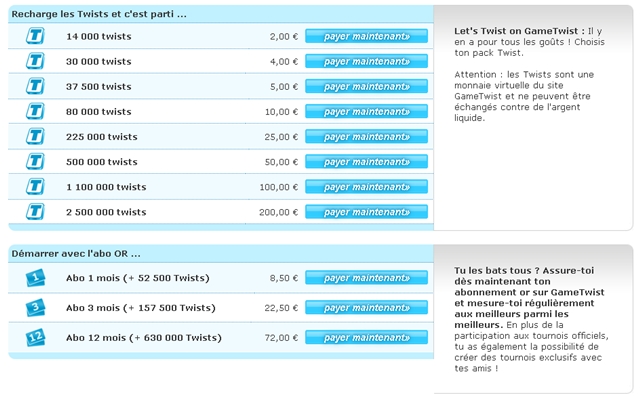This screenshot has height=399, width=640.
Task: Pay now for the 225 000 twists pack
Action: pyautogui.click(x=367, y=136)
